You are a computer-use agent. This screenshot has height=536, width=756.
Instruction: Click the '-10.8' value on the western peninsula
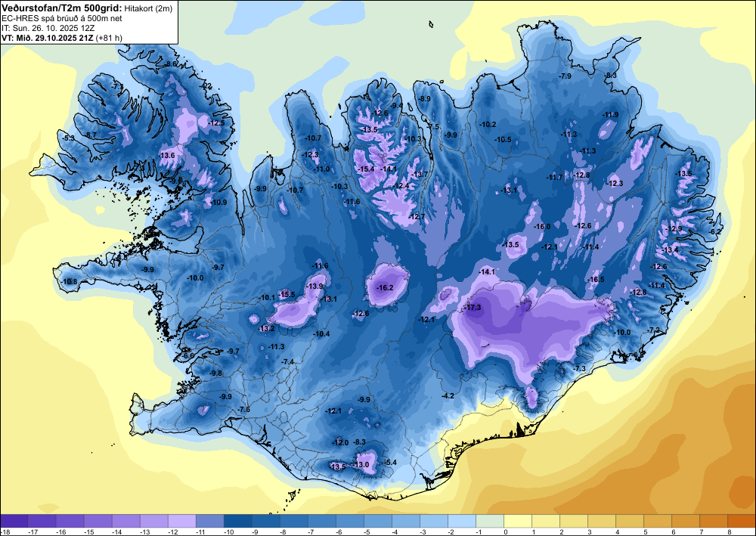click(x=70, y=281)
